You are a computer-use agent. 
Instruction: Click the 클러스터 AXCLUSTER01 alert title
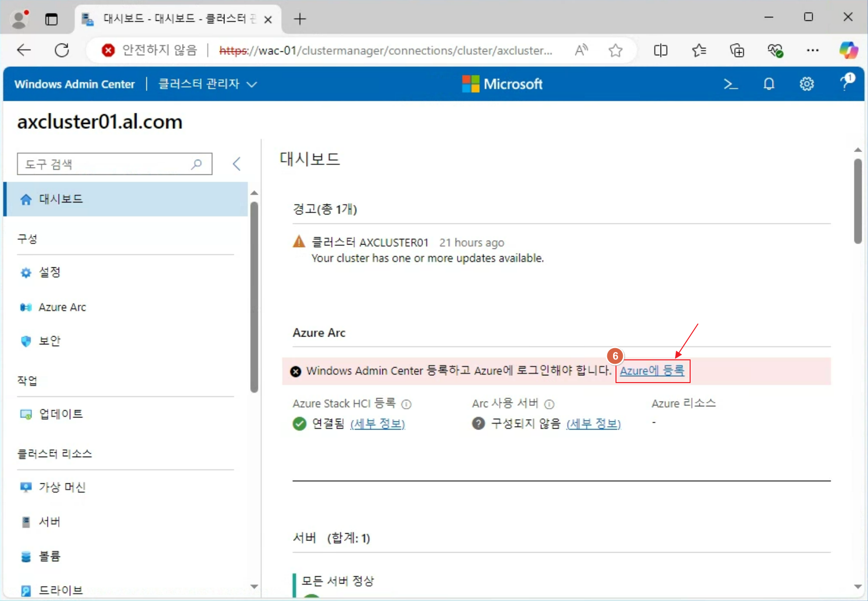click(x=370, y=242)
